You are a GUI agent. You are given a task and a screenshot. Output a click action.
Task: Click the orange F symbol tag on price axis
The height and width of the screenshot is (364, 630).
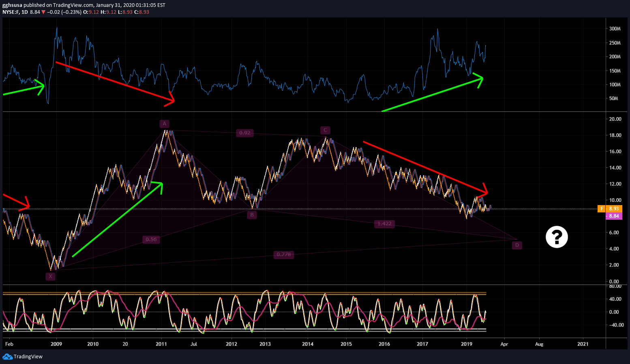pyautogui.click(x=602, y=209)
